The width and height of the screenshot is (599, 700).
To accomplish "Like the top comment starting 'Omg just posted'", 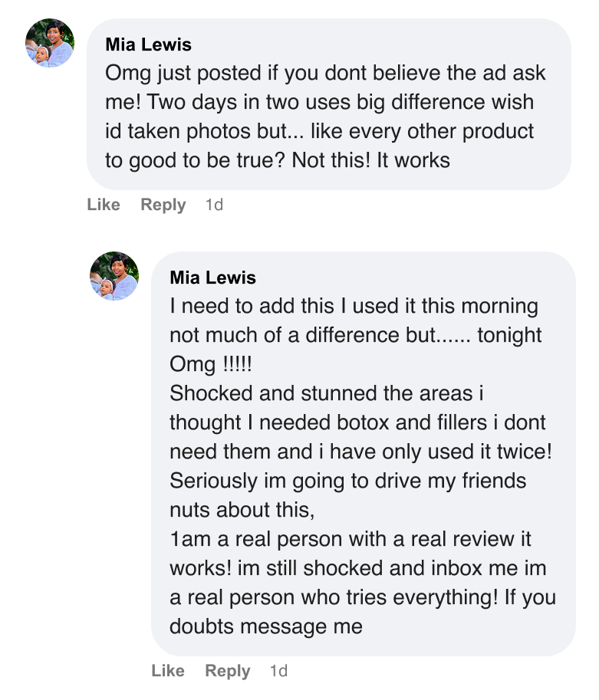I will (x=104, y=205).
